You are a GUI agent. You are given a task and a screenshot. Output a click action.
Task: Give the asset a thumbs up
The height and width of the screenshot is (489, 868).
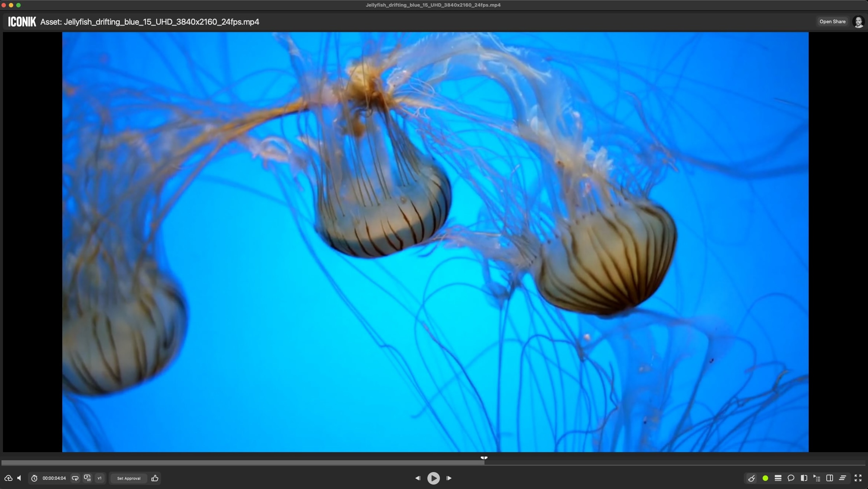point(154,478)
